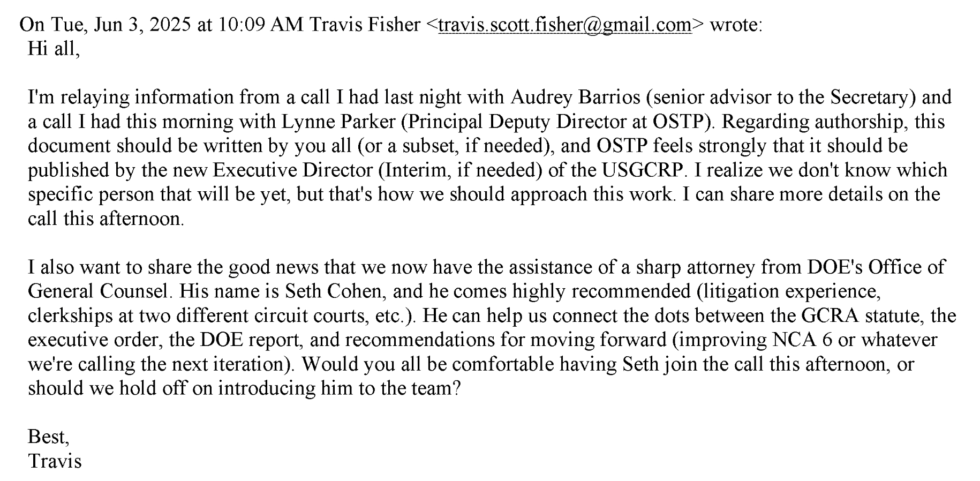Viewport: 980px width, 481px height.
Task: Click the signature "Travis" at the bottom
Action: point(55,461)
